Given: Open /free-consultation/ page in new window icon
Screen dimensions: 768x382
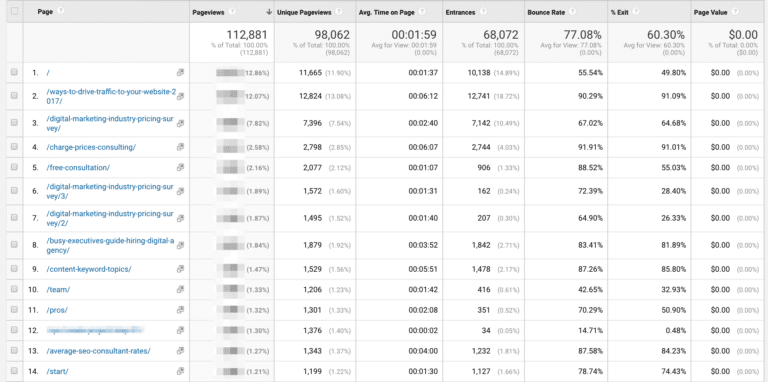Looking at the screenshot, I should 180,167.
